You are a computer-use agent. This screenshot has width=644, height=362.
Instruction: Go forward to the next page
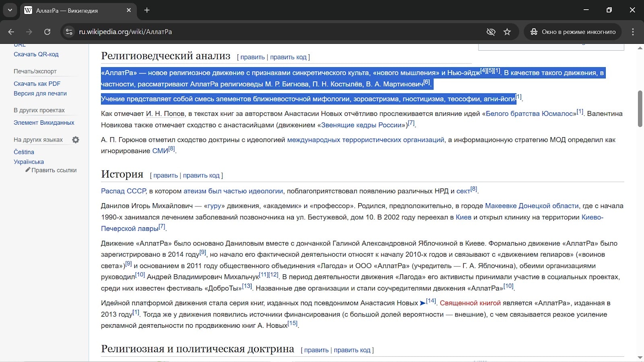click(x=29, y=32)
